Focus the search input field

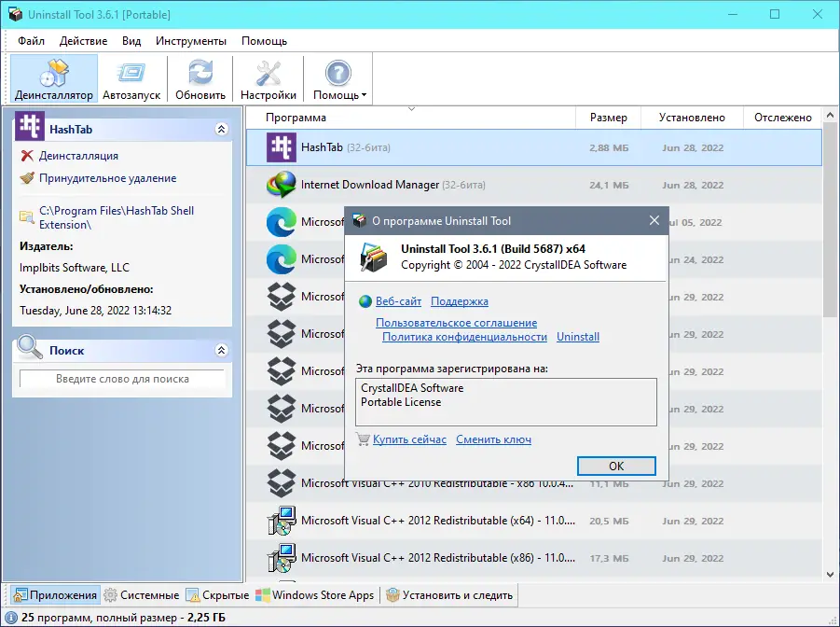tap(122, 379)
